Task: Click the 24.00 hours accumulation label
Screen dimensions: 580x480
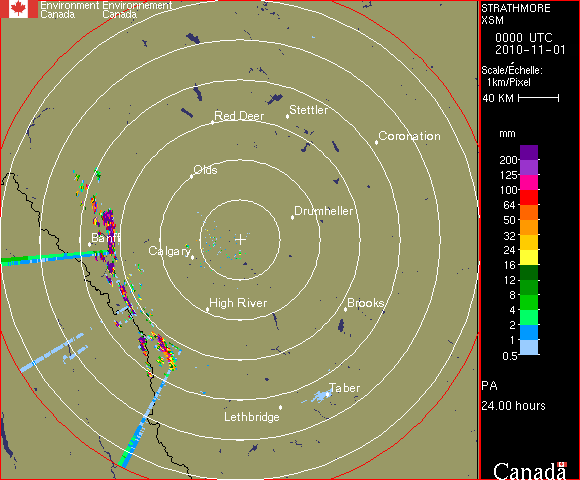Action: (513, 406)
